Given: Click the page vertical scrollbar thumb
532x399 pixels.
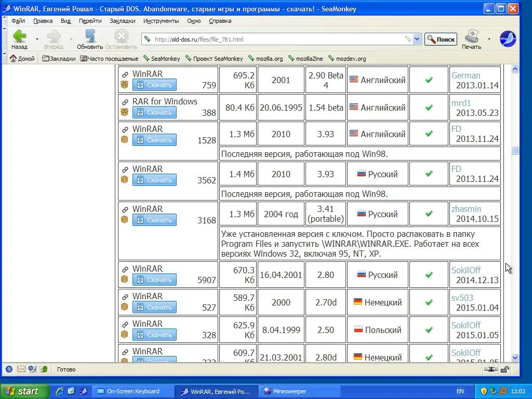Looking at the screenshot, I should 515,151.
